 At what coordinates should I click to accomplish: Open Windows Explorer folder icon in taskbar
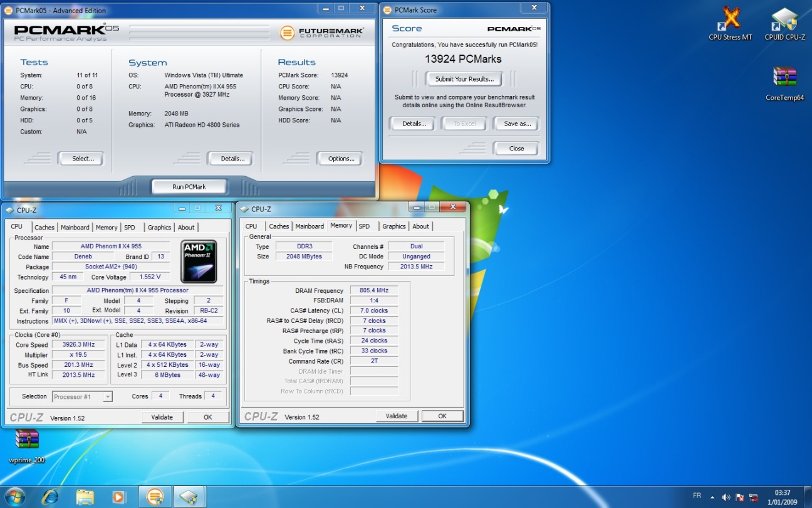pyautogui.click(x=85, y=497)
